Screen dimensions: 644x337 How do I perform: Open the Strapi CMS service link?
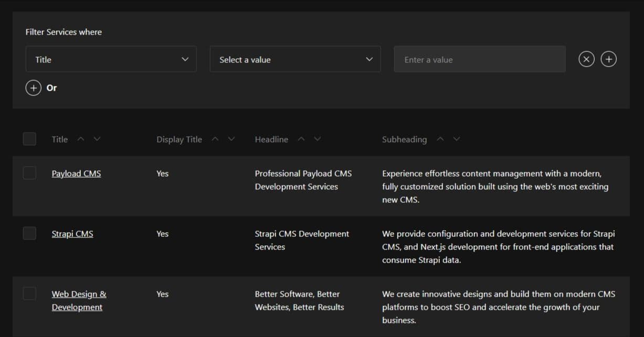[x=72, y=234]
